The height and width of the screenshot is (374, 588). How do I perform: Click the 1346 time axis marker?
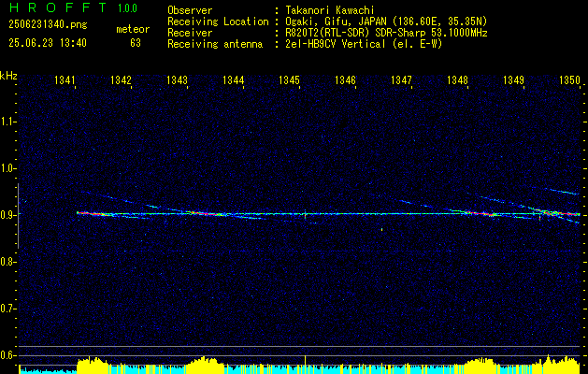[345, 79]
